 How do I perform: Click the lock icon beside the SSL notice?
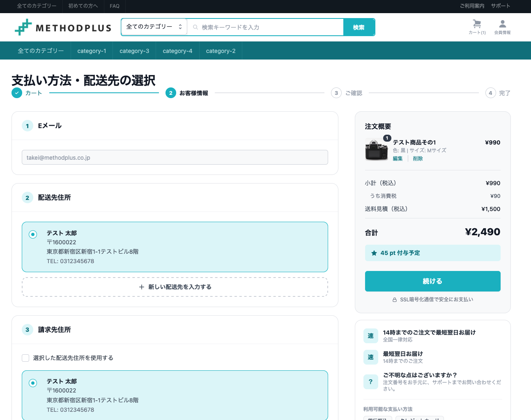(395, 300)
